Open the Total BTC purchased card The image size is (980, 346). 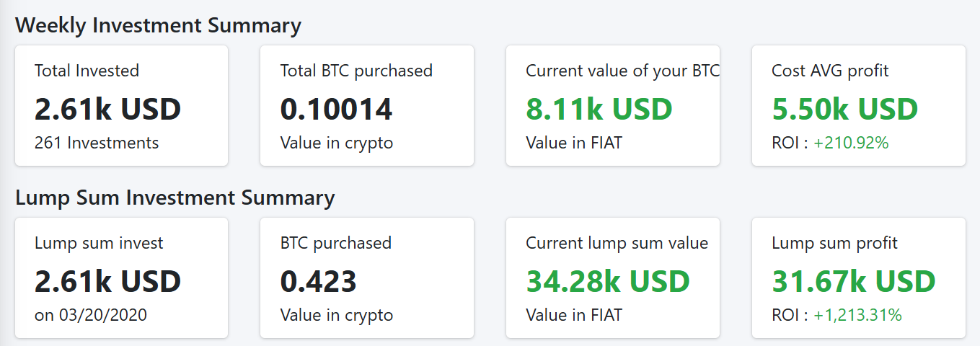coord(367,105)
